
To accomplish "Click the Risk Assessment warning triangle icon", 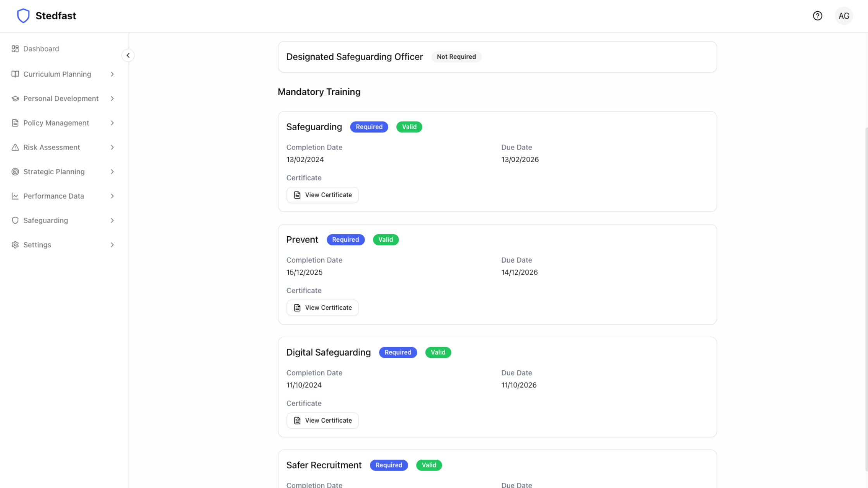I will click(x=15, y=147).
